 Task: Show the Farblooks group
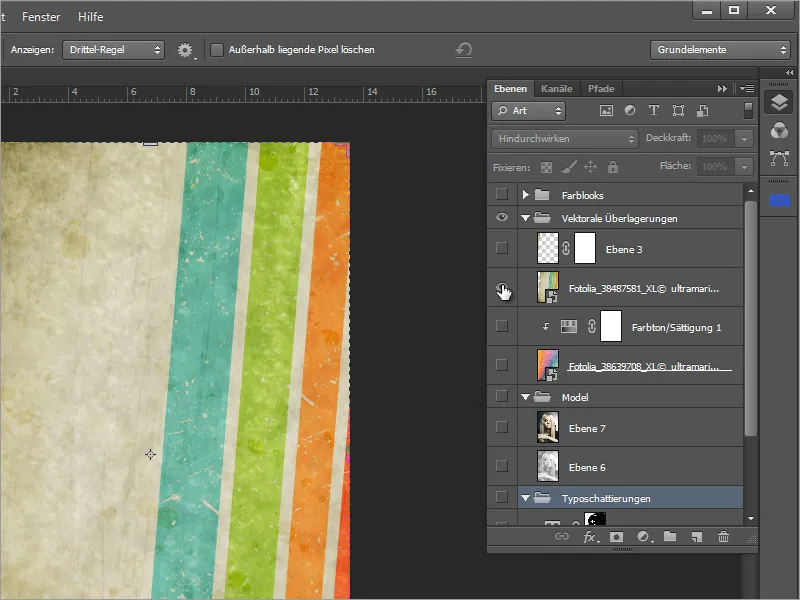click(x=502, y=194)
